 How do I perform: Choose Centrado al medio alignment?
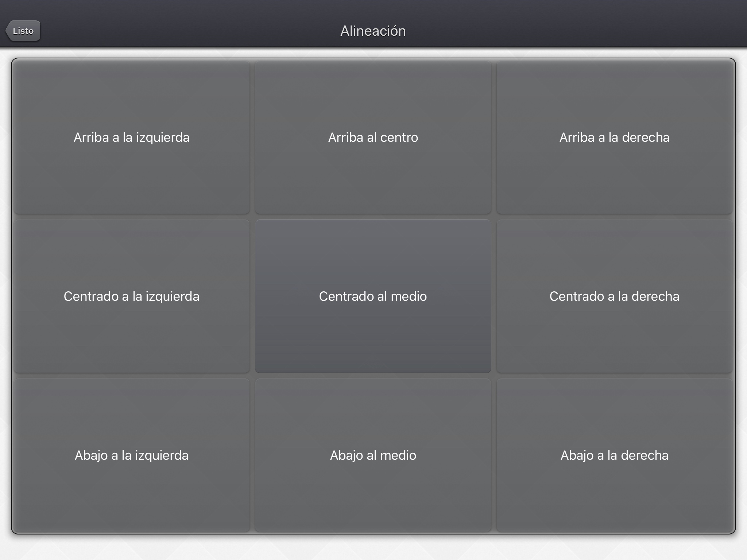pos(373,296)
